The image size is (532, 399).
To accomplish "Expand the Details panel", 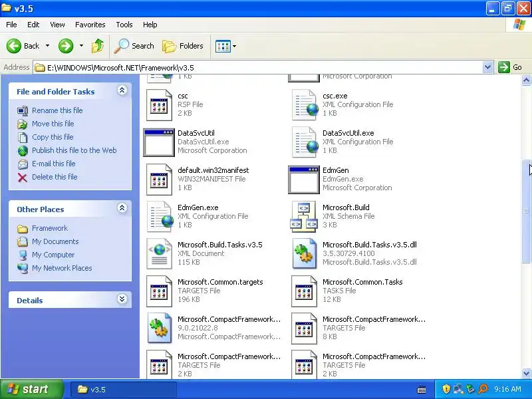I will [122, 299].
